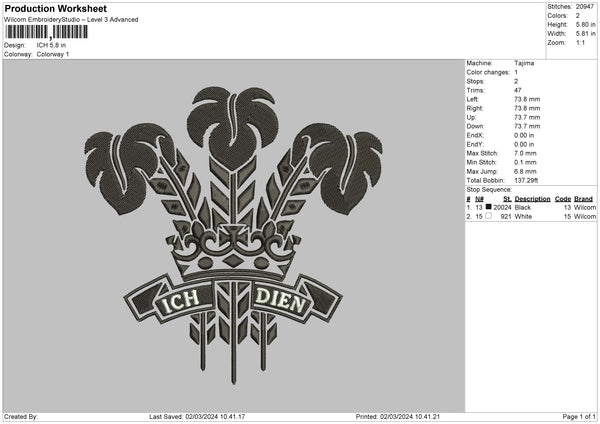Click the white color swatch in row 2
600x424 pixels.
click(x=488, y=216)
